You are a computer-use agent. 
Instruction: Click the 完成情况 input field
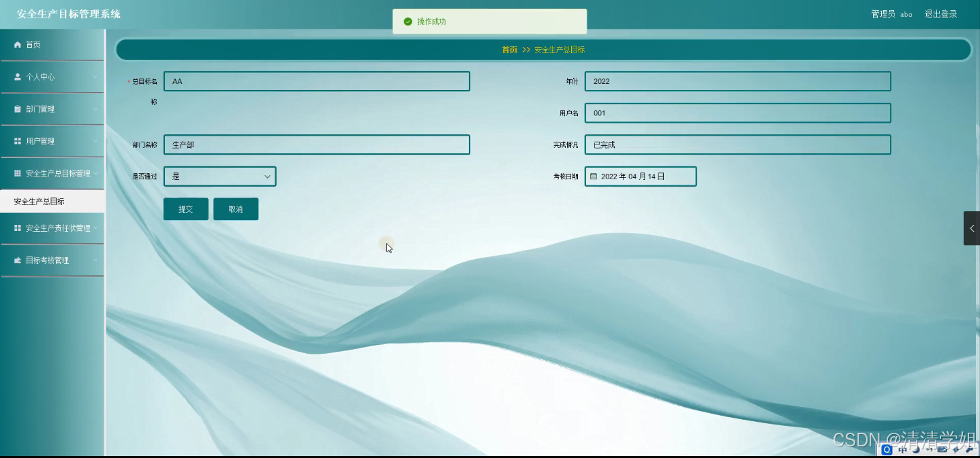tap(738, 144)
